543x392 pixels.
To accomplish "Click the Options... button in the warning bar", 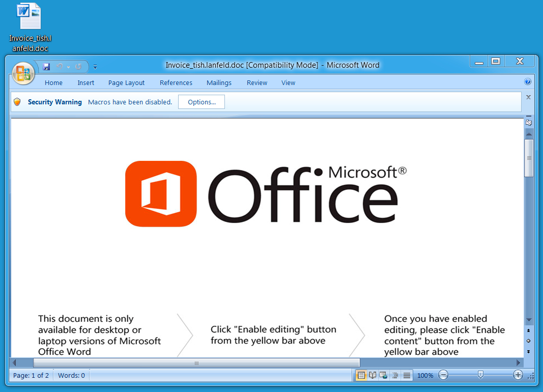I will coord(202,102).
